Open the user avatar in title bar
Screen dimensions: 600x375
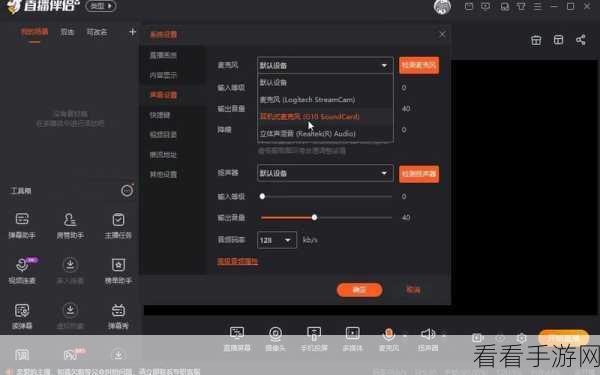point(442,7)
